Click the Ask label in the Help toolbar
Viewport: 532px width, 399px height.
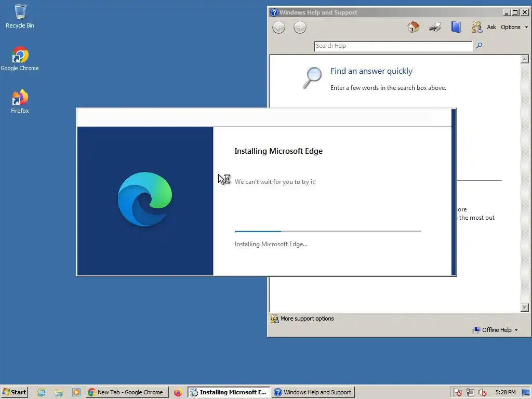pos(491,27)
